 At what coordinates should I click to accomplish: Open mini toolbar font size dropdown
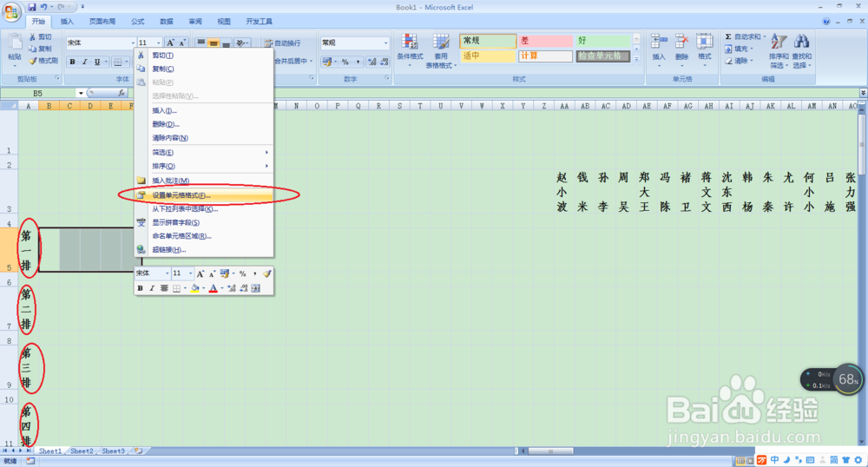click(190, 273)
